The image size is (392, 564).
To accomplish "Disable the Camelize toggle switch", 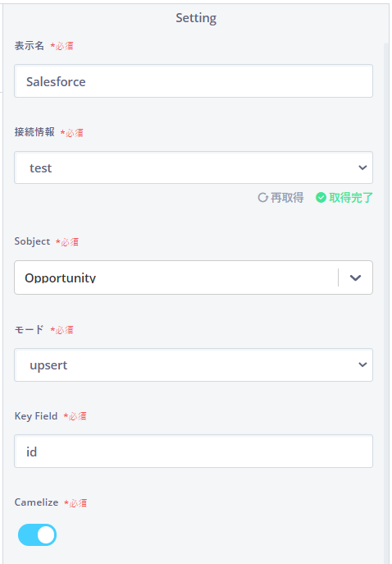I will [x=38, y=535].
